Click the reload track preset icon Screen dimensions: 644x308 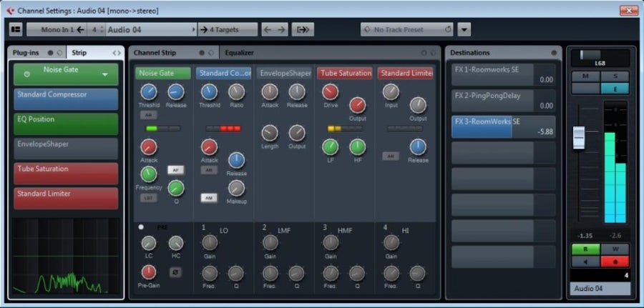tap(448, 29)
